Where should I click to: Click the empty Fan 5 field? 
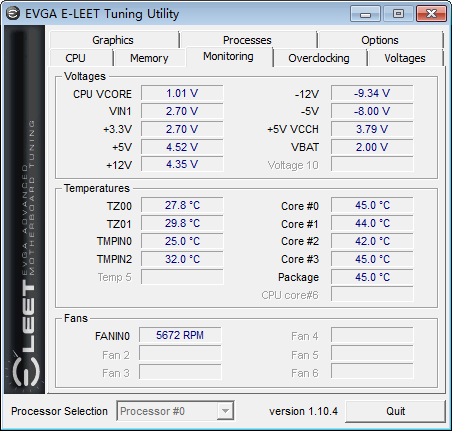point(372,353)
